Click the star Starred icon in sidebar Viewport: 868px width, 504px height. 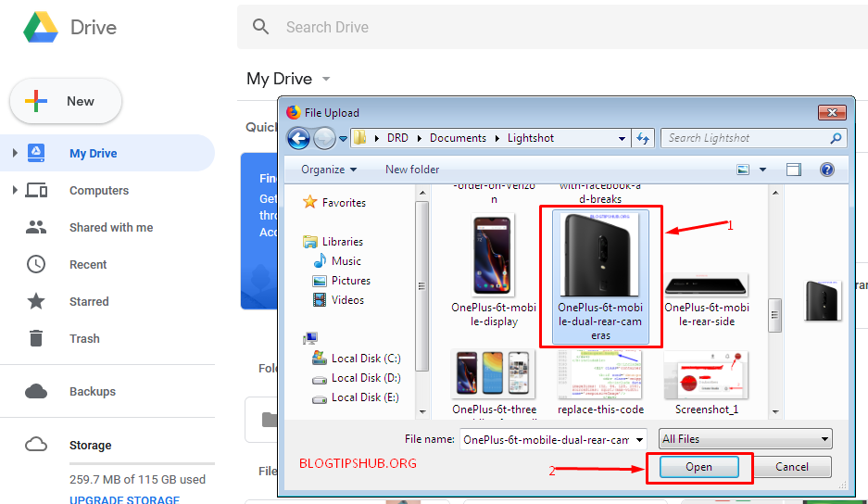[x=36, y=301]
